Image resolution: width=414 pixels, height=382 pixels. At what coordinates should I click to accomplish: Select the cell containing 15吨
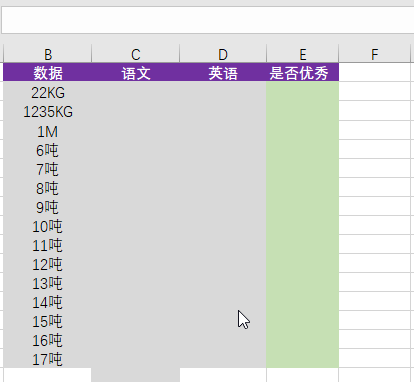tap(47, 320)
